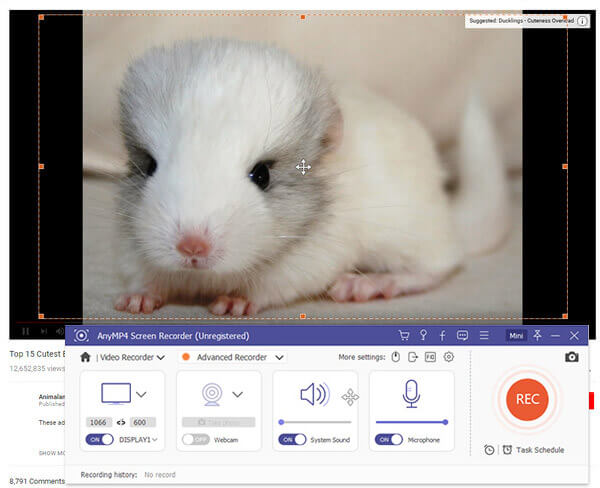Enable the Webcam toggle
The height and width of the screenshot is (488, 600).
click(193, 439)
